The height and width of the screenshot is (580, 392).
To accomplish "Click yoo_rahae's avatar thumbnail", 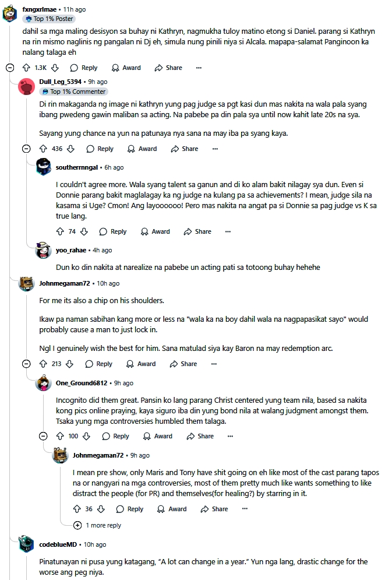I will click(43, 251).
